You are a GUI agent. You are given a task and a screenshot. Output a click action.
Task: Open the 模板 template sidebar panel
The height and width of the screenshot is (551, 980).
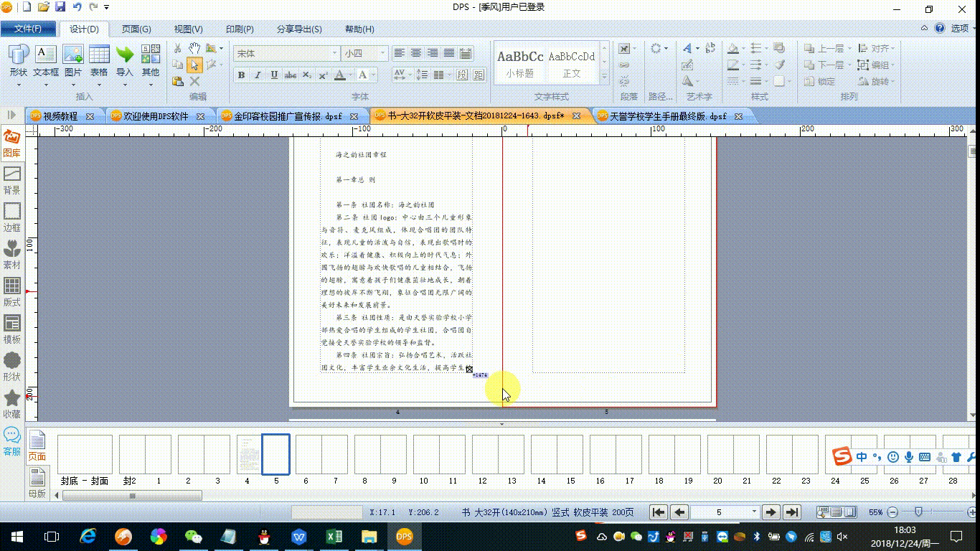tap(11, 330)
